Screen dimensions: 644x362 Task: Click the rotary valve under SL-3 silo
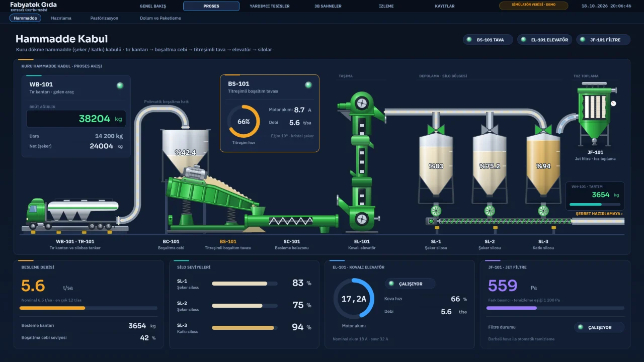pyautogui.click(x=543, y=210)
